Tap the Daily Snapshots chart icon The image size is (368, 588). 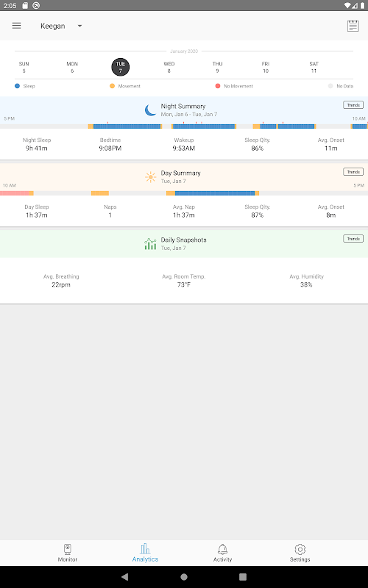(x=150, y=244)
